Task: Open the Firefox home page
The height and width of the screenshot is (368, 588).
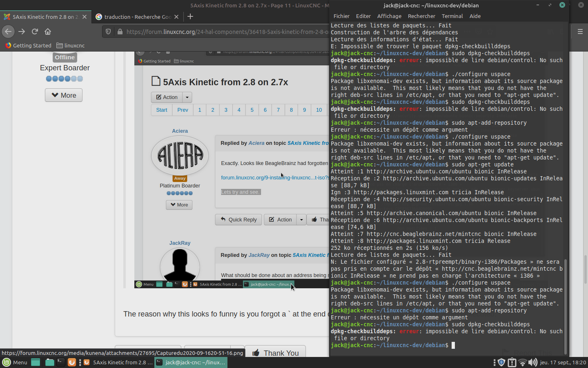Action: (x=48, y=31)
